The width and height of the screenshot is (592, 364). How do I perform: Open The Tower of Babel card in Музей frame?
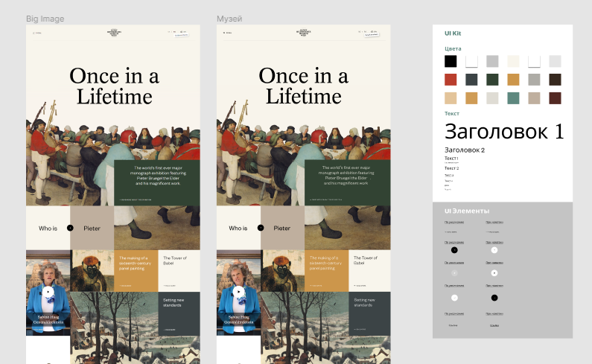(369, 271)
